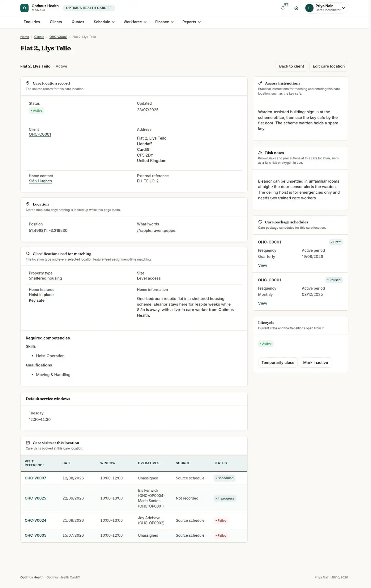This screenshot has height=588, width=371.
Task: Click the Risk notes warning icon
Action: (x=260, y=153)
